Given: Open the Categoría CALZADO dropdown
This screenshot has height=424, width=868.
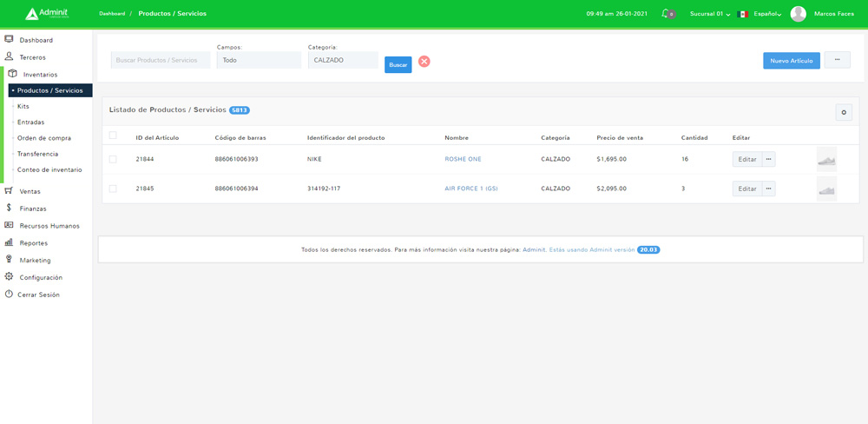Looking at the screenshot, I should (x=342, y=61).
